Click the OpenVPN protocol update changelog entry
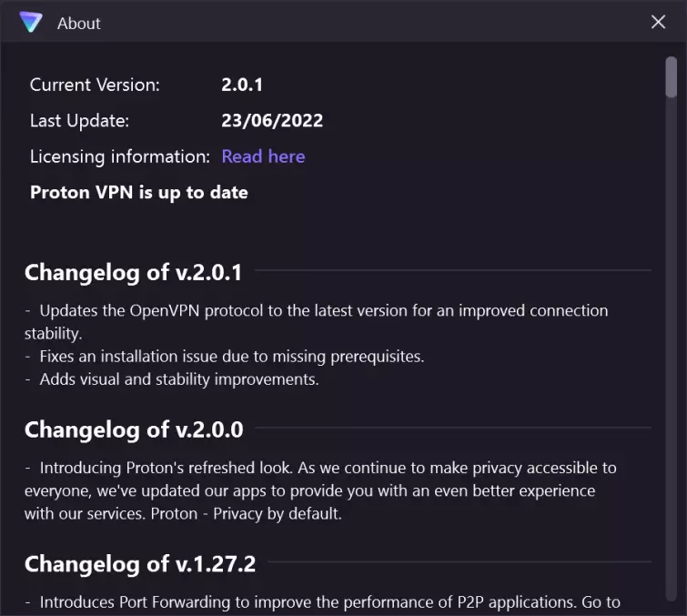The image size is (687, 616). [x=318, y=311]
